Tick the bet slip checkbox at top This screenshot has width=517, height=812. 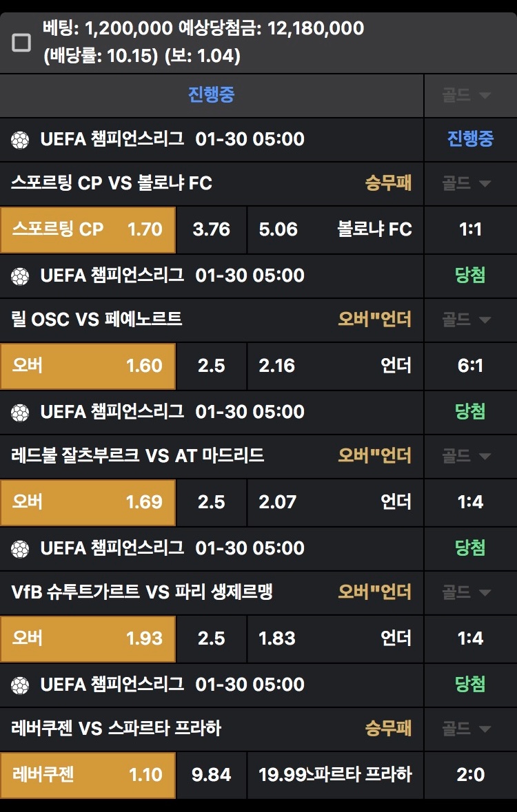22,43
